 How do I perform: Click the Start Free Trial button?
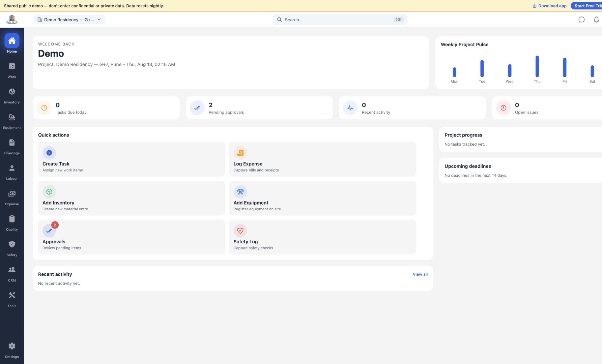(587, 6)
